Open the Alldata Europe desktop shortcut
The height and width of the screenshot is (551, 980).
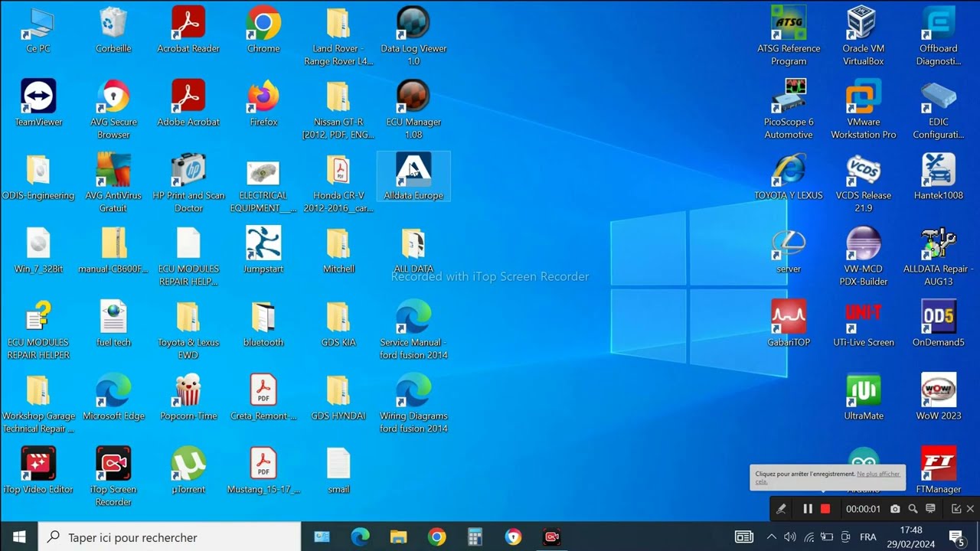pos(413,177)
